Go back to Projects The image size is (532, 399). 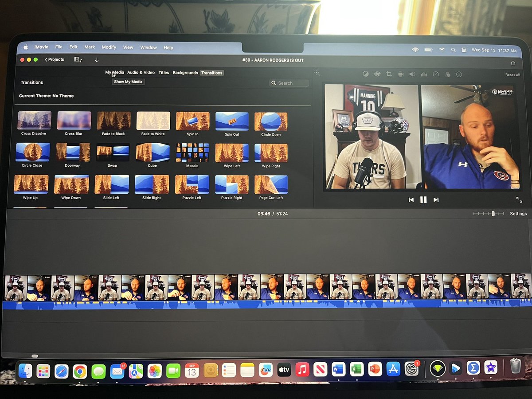point(55,59)
